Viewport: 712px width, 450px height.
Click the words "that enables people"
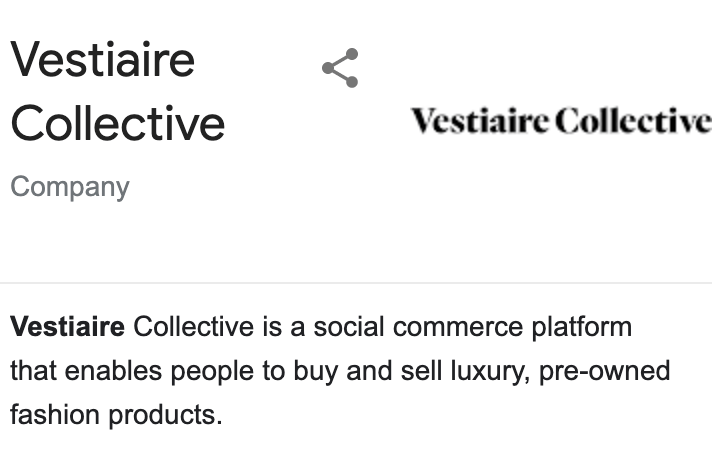131,371
